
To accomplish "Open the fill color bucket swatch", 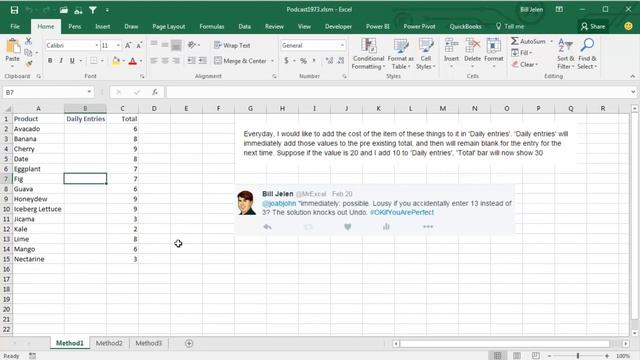I will click(x=116, y=61).
